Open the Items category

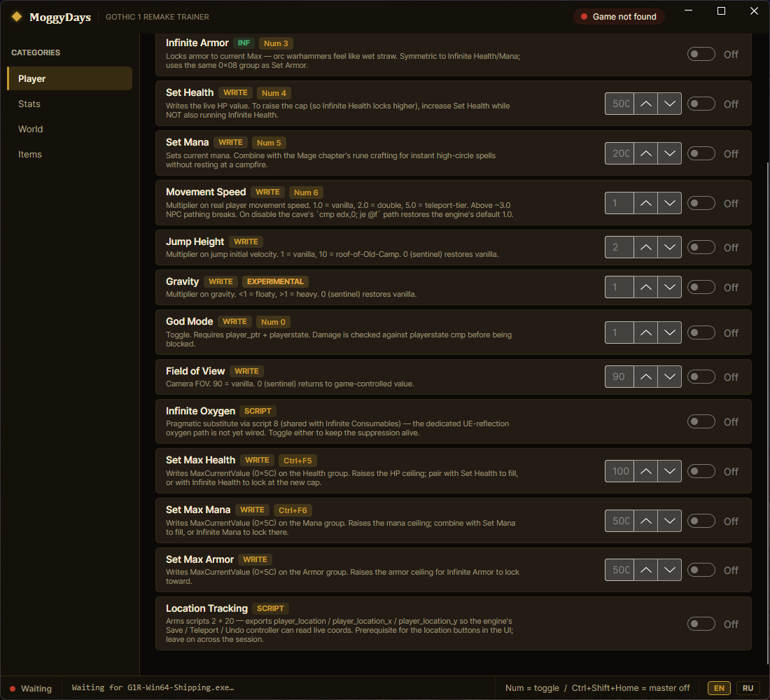click(x=70, y=154)
